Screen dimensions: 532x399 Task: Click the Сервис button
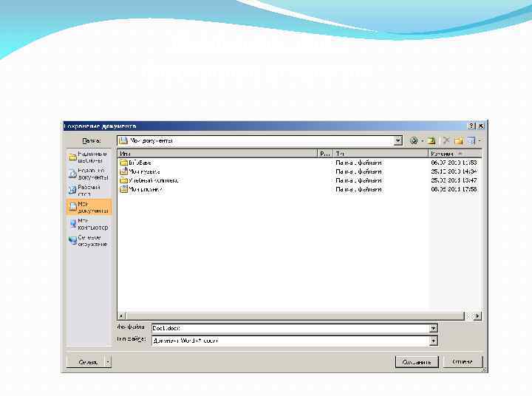86,362
